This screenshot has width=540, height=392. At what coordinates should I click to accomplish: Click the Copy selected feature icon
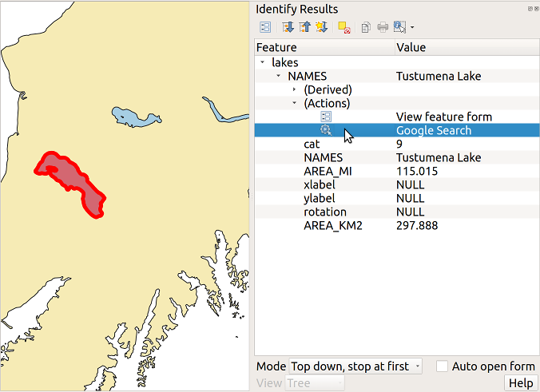coord(366,27)
